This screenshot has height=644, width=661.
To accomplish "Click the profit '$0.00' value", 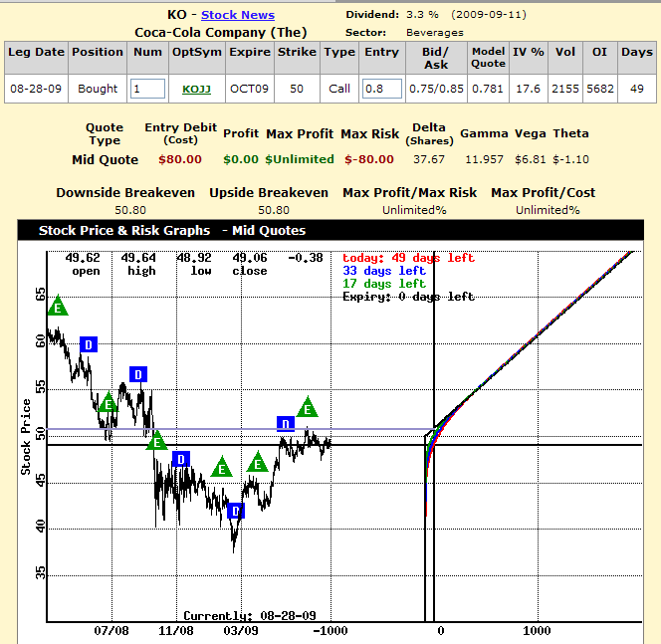I will pyautogui.click(x=241, y=159).
